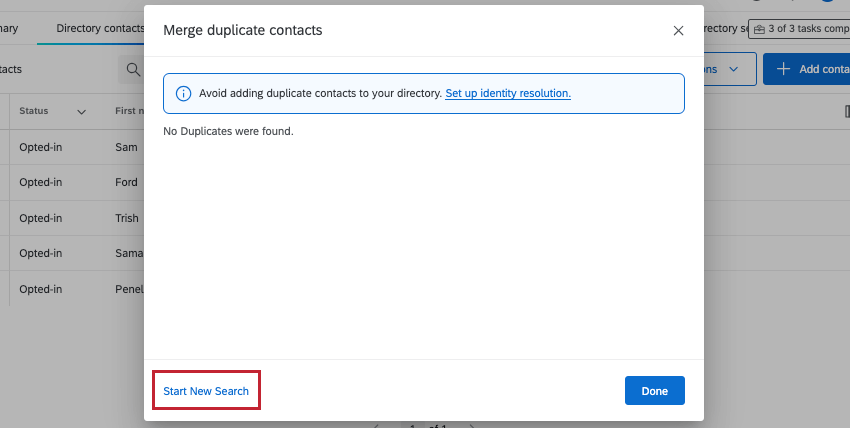This screenshot has height=428, width=850.
Task: Click the First name column header
Action: click(x=130, y=111)
